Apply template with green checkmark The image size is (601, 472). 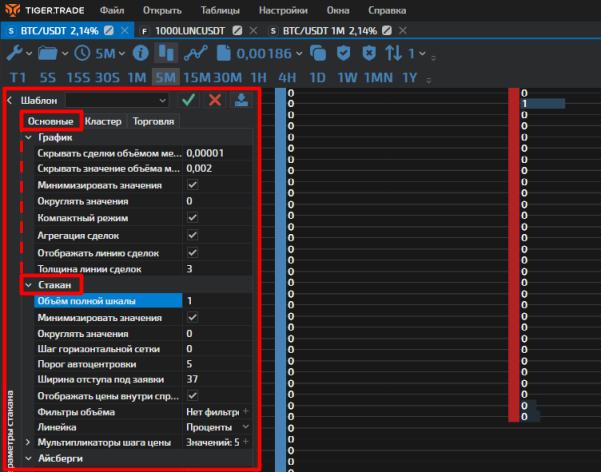[x=188, y=100]
